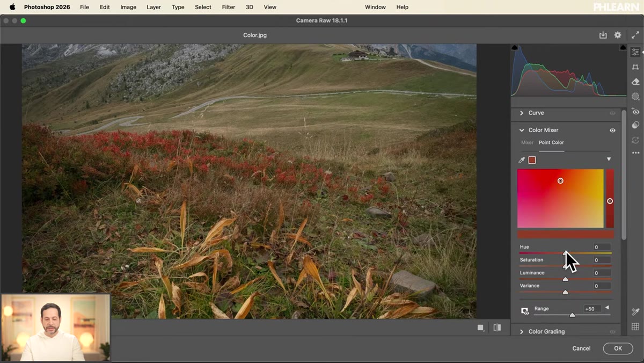Expand the Color Grading panel chevron
Image resolution: width=644 pixels, height=363 pixels.
pos(522,331)
